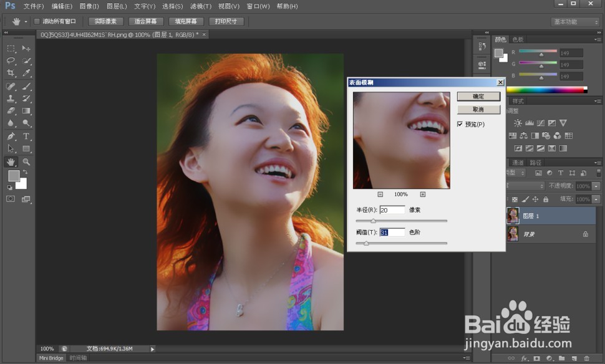Screen dimensions: 605x364
Task: Reset default foreground and background colors
Action: tap(9, 188)
